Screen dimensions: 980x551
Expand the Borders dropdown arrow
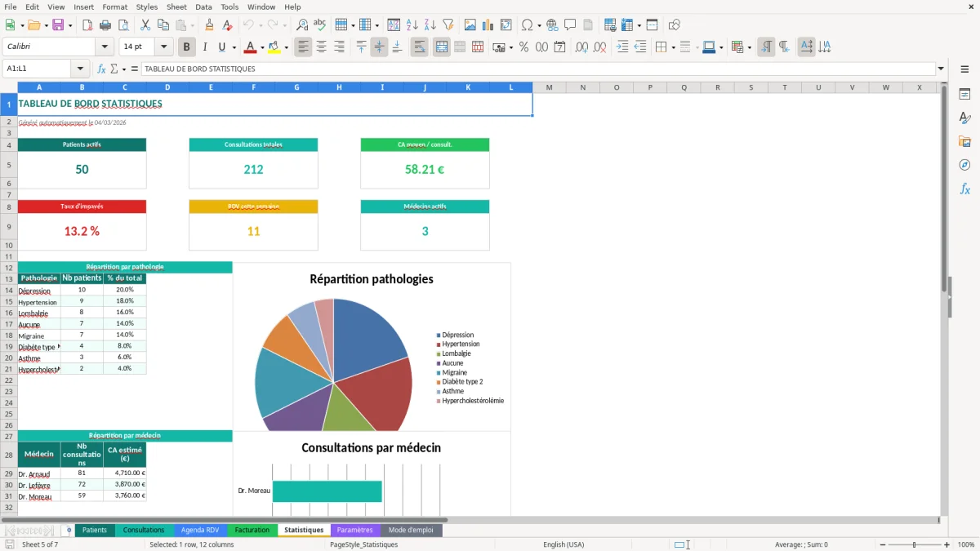pyautogui.click(x=673, y=47)
